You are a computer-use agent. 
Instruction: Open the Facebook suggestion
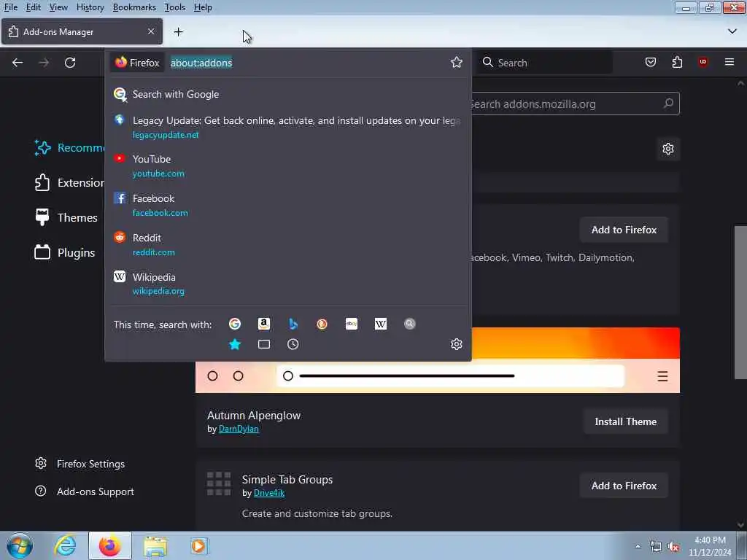click(x=287, y=205)
